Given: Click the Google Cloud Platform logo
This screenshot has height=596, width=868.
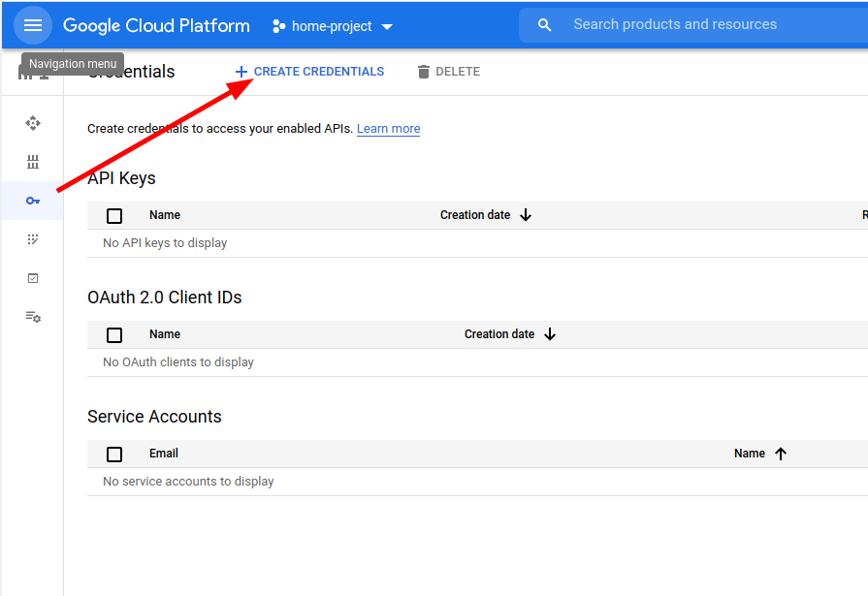Looking at the screenshot, I should click(x=156, y=26).
